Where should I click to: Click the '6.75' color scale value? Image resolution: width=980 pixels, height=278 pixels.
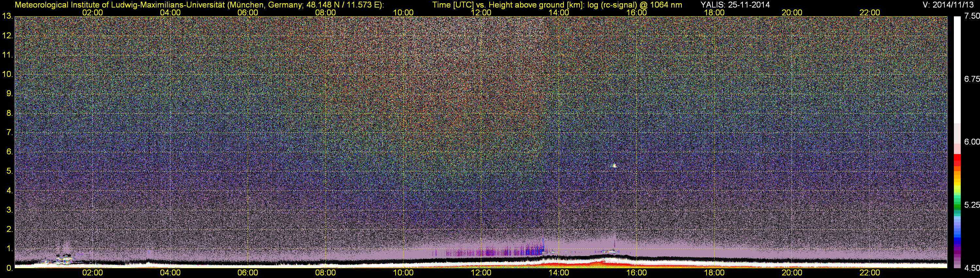972,79
